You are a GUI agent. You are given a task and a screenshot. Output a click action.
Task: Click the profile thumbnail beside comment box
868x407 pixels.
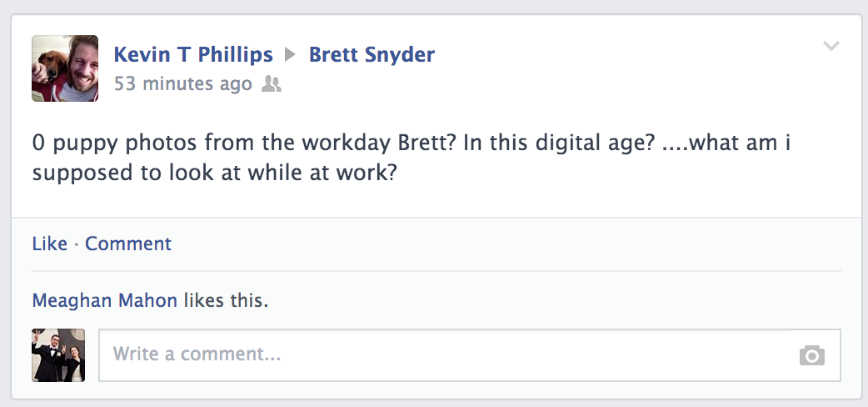[x=58, y=355]
